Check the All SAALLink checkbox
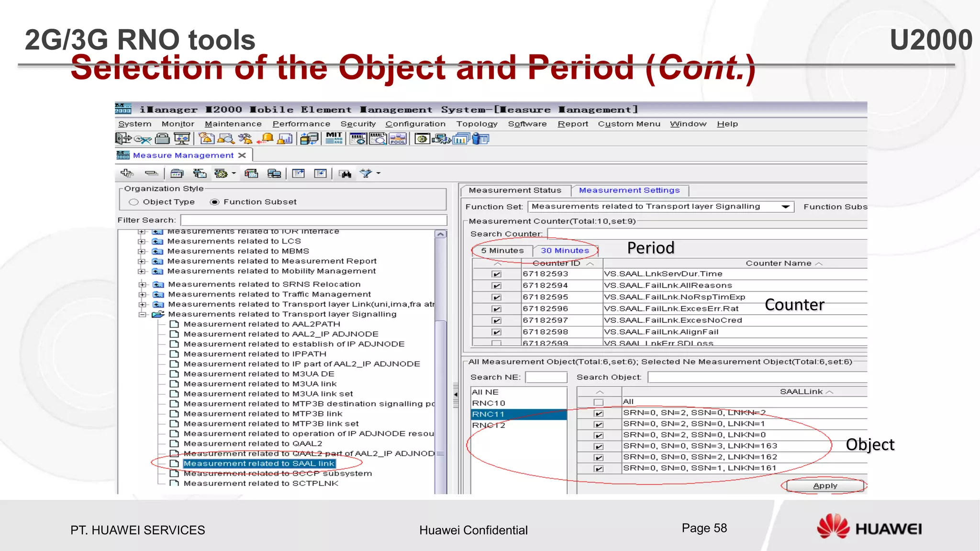The width and height of the screenshot is (980, 551). coord(599,402)
